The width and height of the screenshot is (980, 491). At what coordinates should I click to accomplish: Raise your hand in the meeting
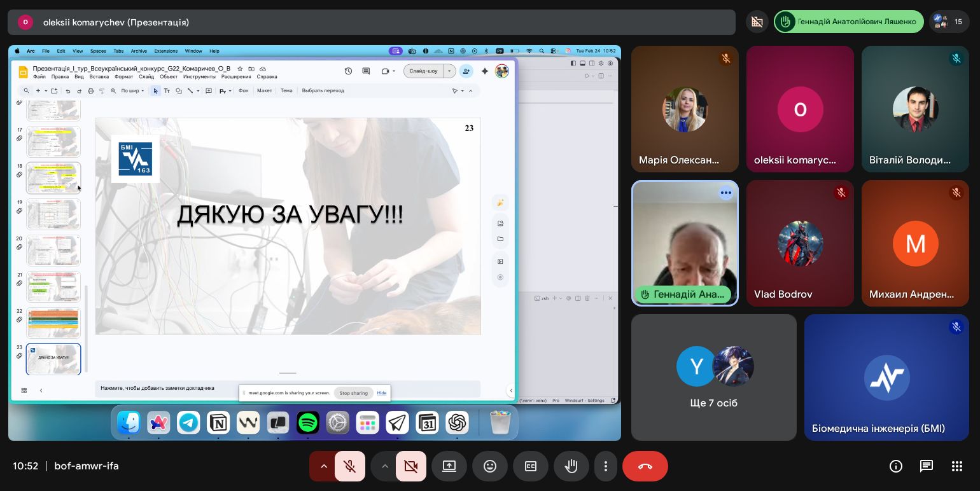coord(571,466)
